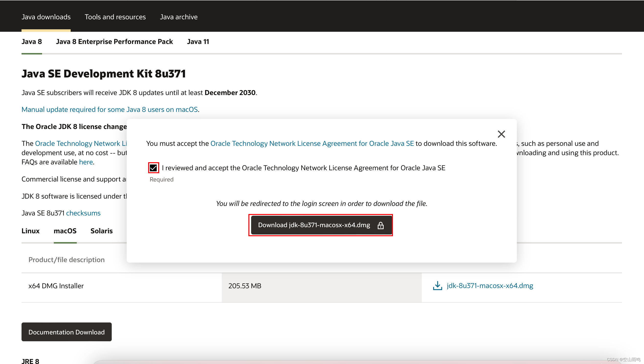Switch to the Linux tab

pyautogui.click(x=31, y=231)
